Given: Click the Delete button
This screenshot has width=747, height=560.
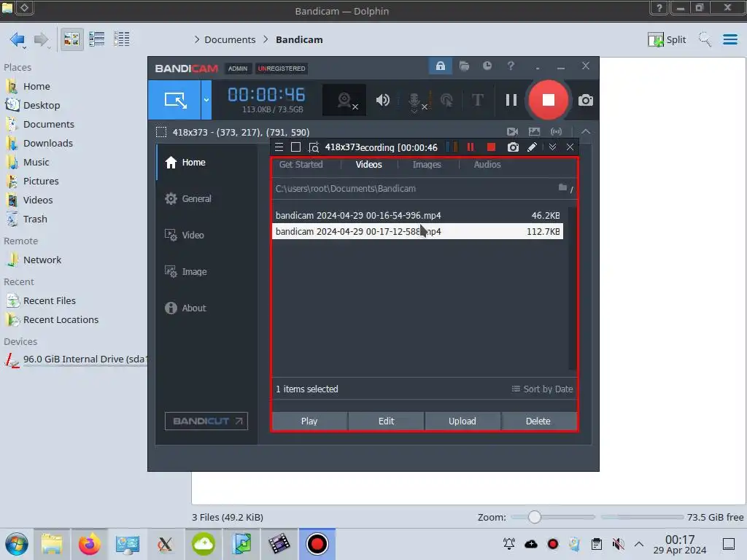Looking at the screenshot, I should pos(538,421).
